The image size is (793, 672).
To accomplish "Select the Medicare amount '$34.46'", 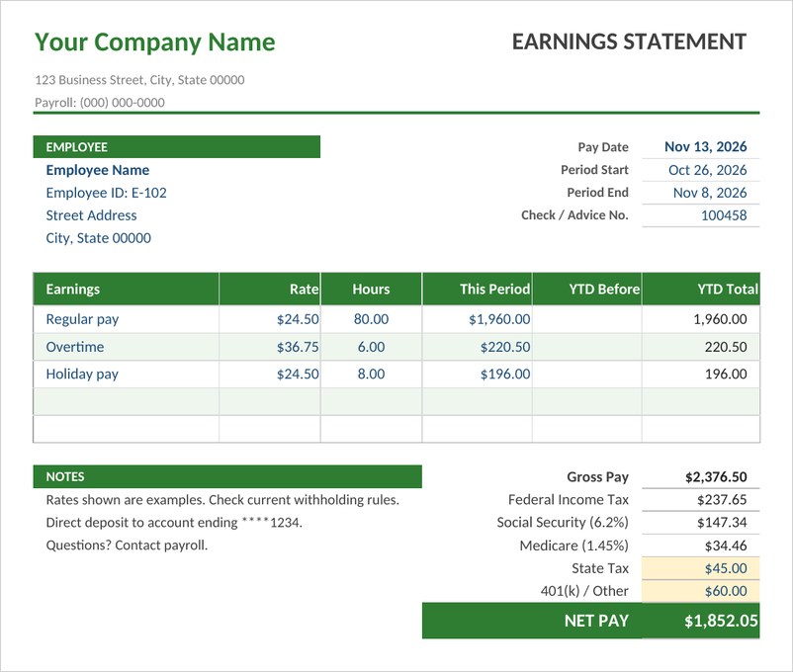I will click(x=726, y=546).
